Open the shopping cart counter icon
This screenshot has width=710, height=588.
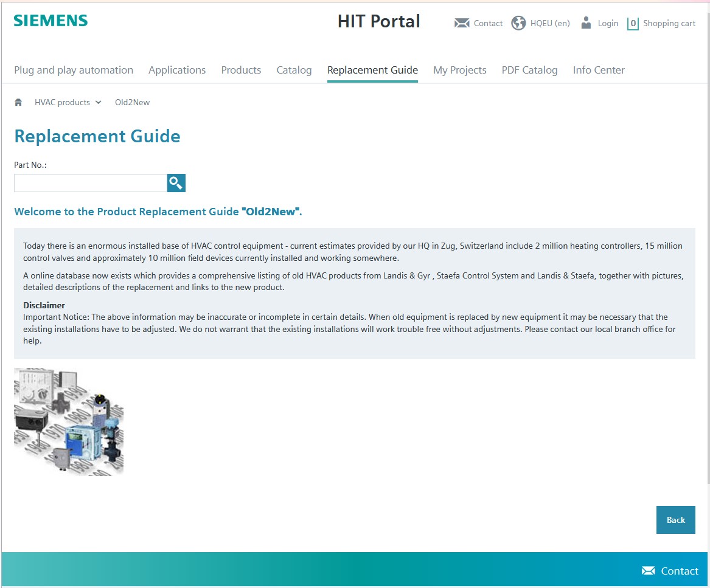[x=633, y=24]
